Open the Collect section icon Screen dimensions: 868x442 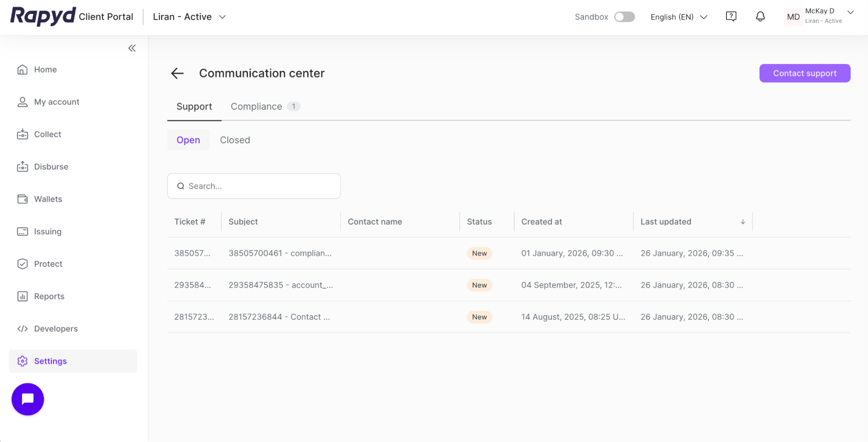tap(22, 134)
